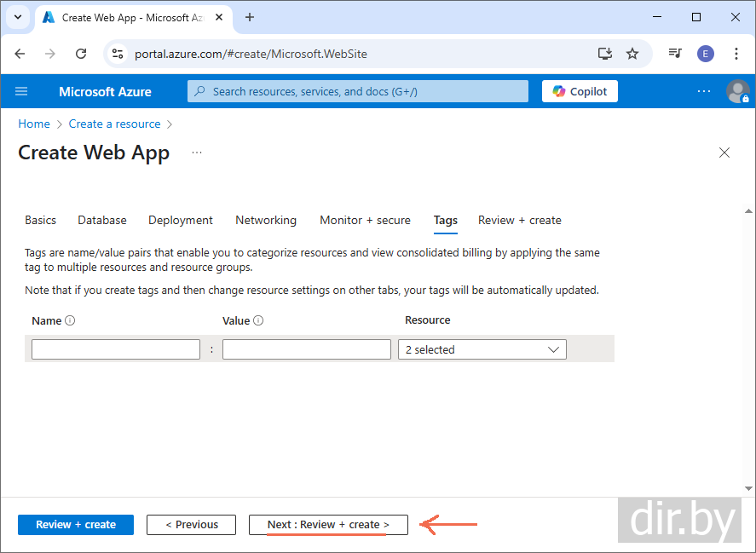Switch to the Networking tab
This screenshot has height=553, width=756.
266,220
